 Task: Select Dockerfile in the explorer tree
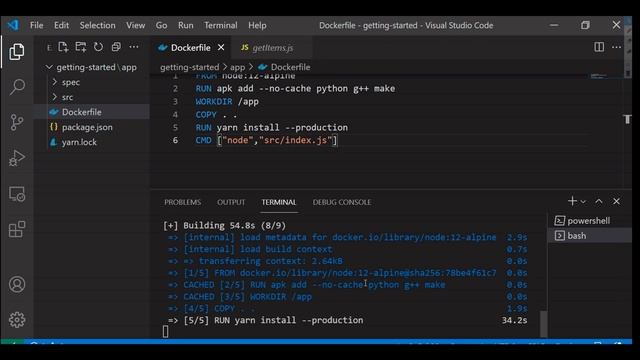pos(92,112)
